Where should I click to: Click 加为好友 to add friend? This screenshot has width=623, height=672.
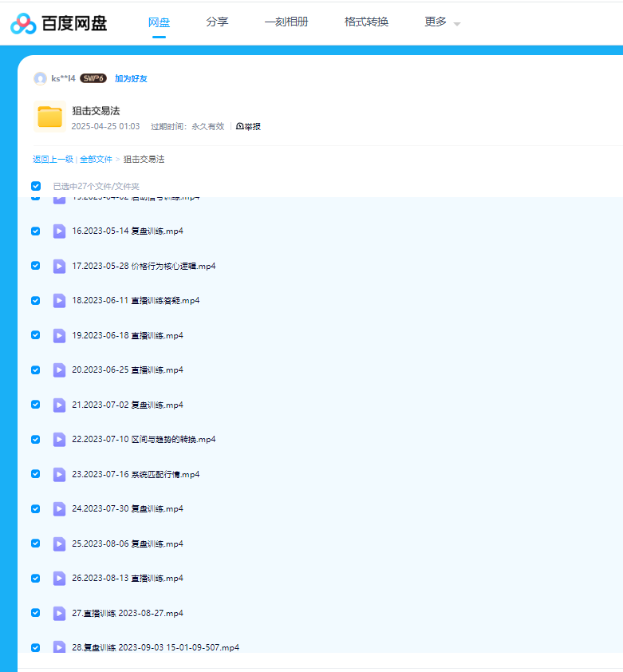pos(131,78)
